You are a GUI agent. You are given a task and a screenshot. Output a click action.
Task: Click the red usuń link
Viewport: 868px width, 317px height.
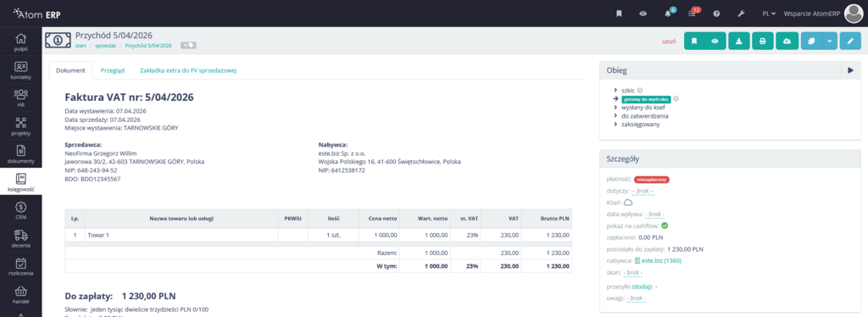point(669,42)
